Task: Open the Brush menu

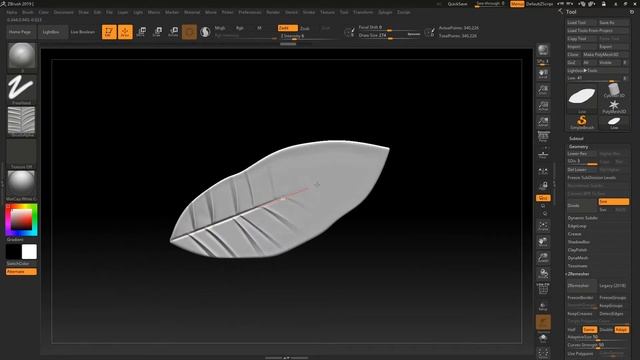Action: [x=28, y=12]
